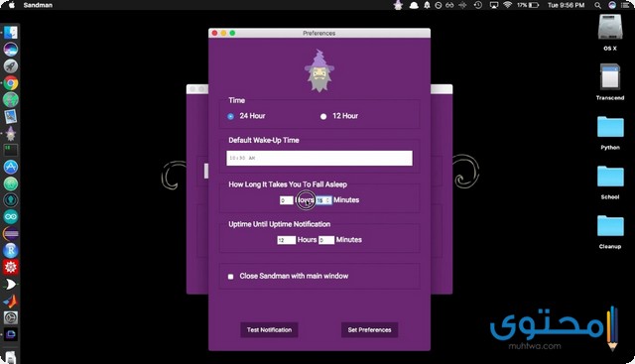Click Set Preferences button
The width and height of the screenshot is (635, 364).
click(369, 329)
